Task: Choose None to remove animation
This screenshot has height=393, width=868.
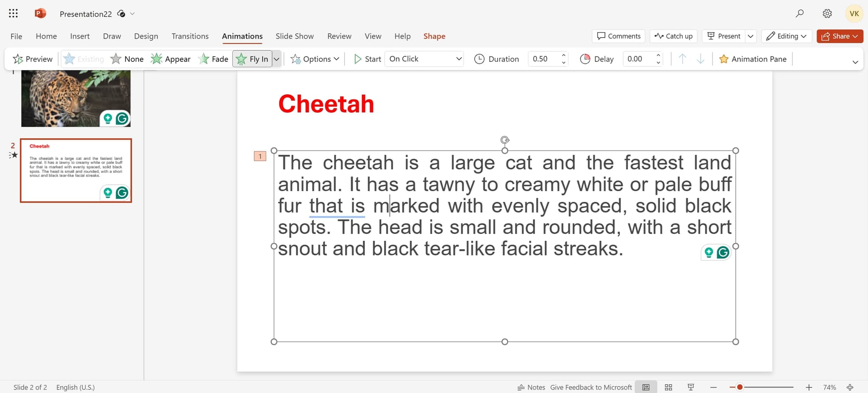Action: click(x=127, y=59)
